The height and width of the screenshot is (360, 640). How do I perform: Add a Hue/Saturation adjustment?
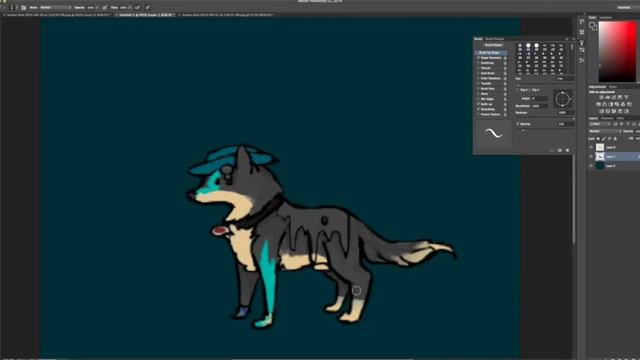coord(598,104)
